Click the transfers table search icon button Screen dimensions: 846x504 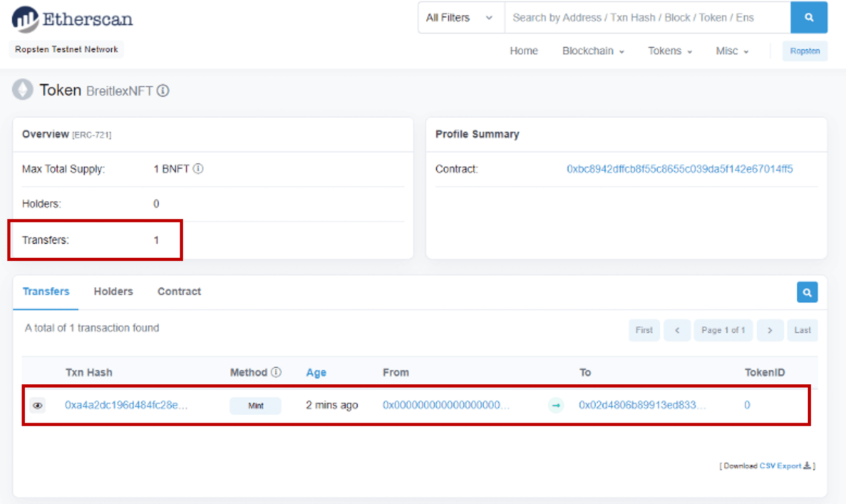[807, 292]
